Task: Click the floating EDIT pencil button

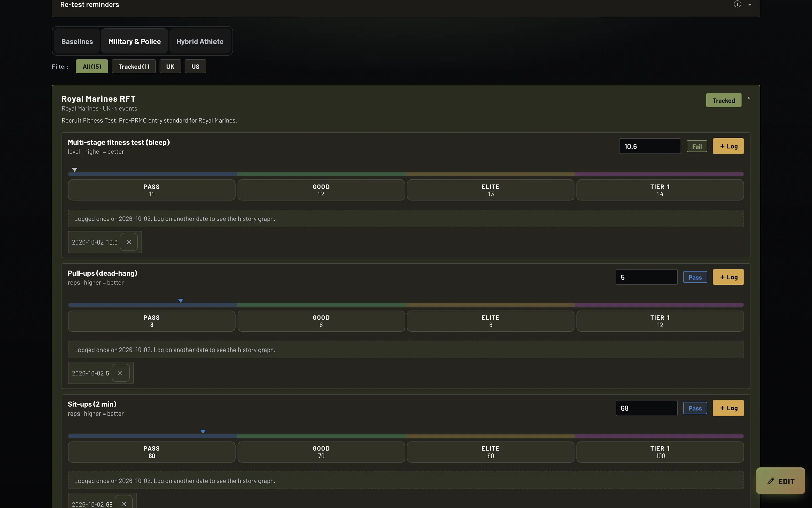Action: (781, 481)
